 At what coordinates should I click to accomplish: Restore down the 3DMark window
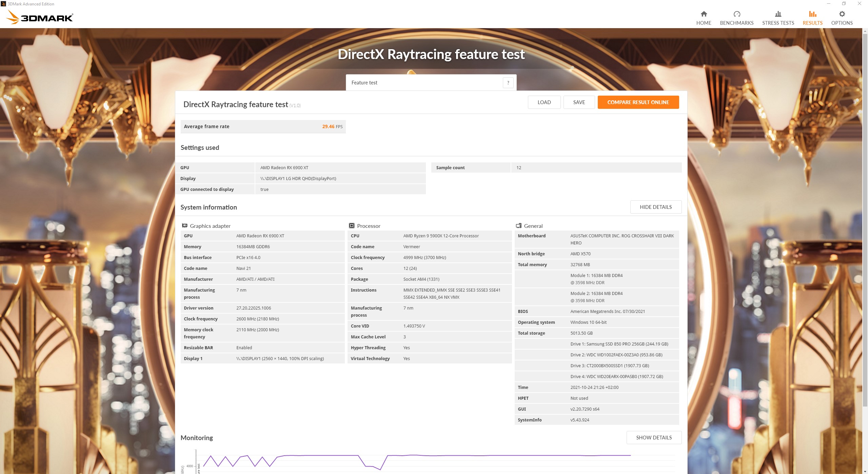(x=844, y=4)
